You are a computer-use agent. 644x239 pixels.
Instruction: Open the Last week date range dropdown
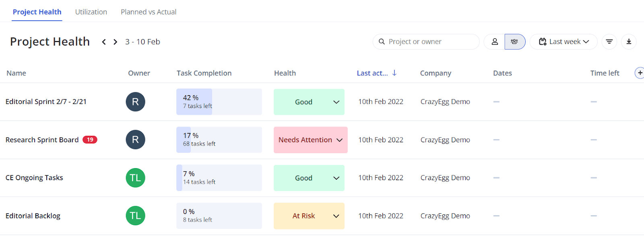click(x=563, y=42)
